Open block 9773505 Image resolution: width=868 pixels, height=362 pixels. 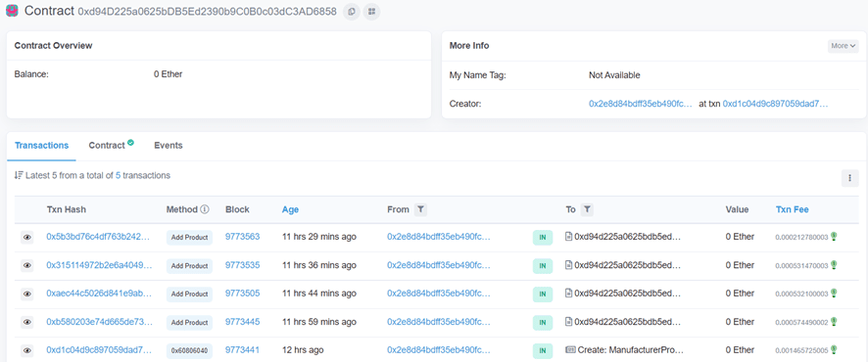point(242,293)
